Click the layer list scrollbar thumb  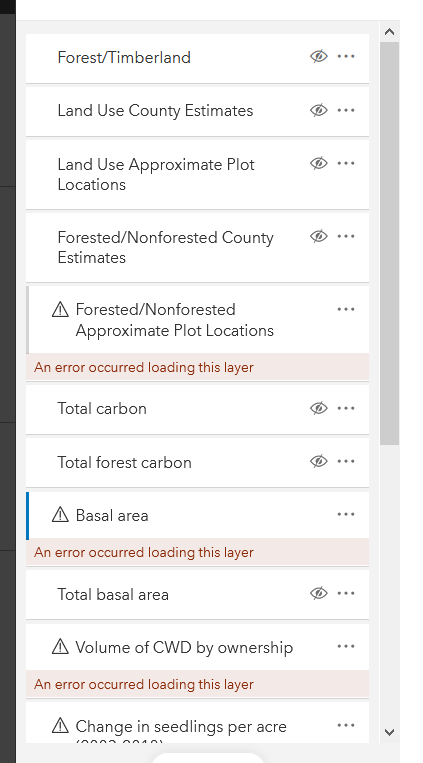tap(389, 243)
